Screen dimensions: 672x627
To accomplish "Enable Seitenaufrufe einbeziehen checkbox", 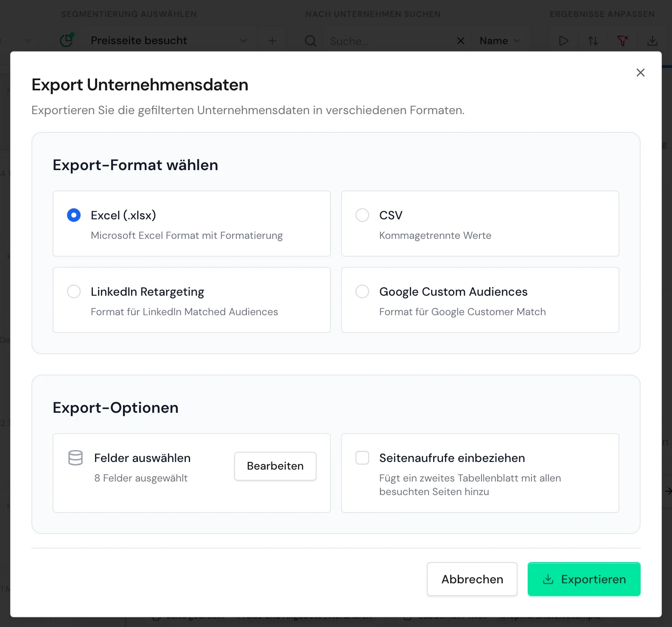I will (x=362, y=458).
